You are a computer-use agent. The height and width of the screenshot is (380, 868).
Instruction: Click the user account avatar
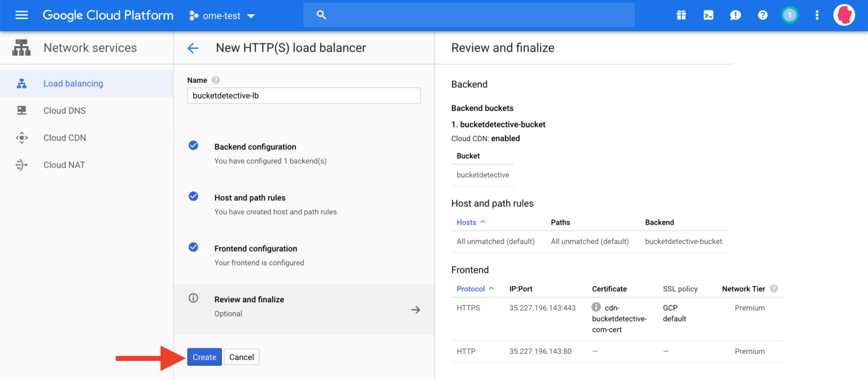click(x=844, y=15)
